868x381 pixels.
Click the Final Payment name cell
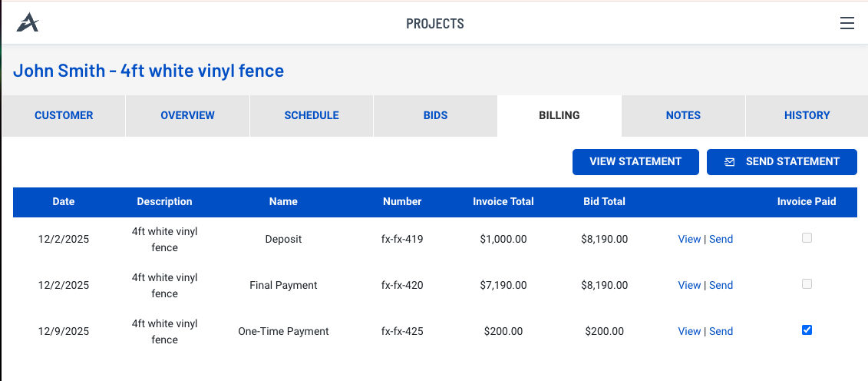283,285
